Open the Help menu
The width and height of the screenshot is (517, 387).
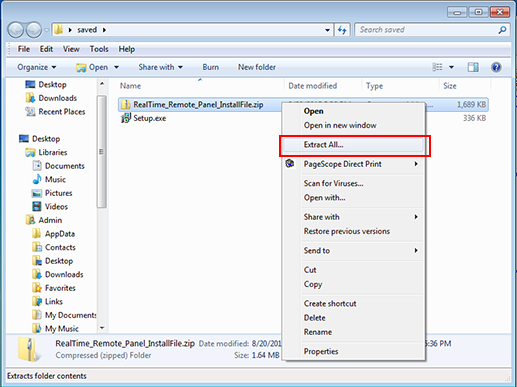tap(127, 49)
